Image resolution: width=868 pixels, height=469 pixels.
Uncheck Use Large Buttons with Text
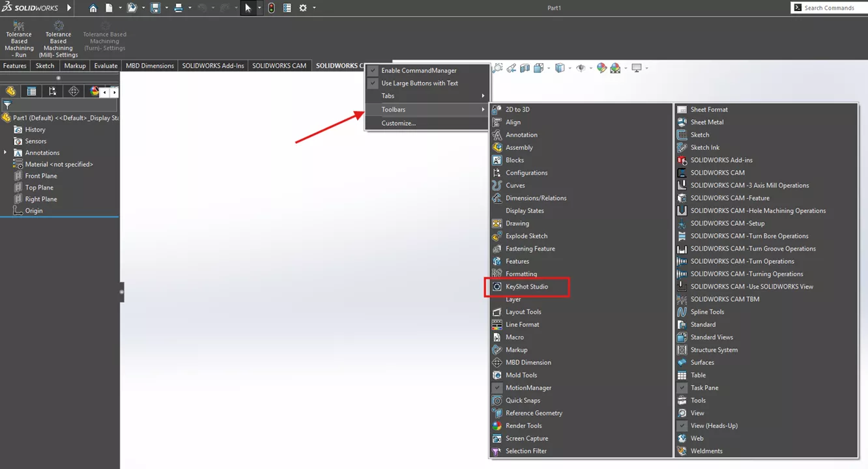pos(373,83)
